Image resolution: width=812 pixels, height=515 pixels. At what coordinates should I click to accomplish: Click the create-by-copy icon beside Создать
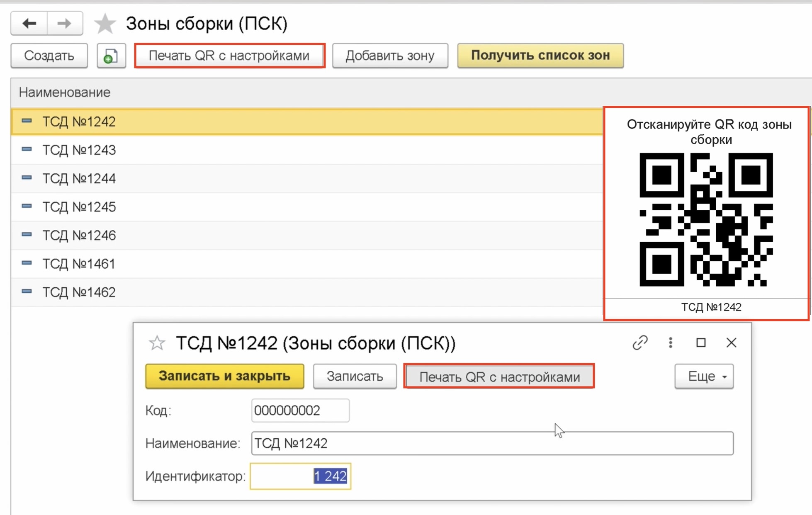(111, 55)
